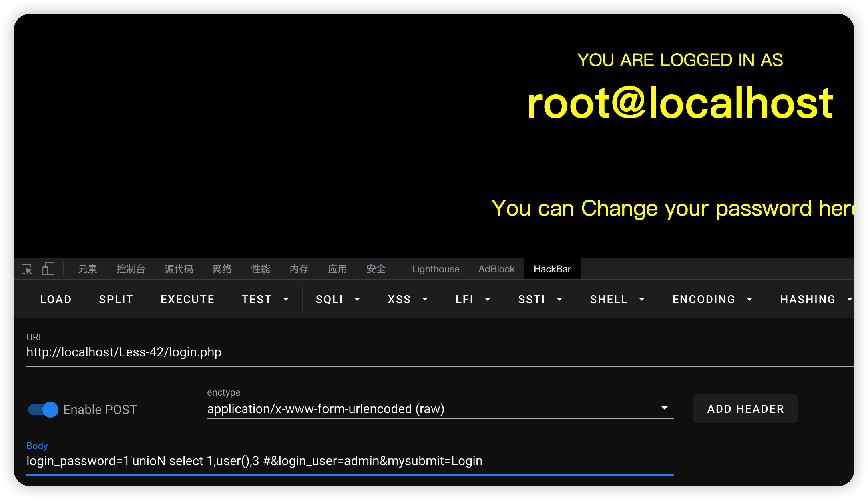Open the TEST dropdown arrow
This screenshot has width=868, height=500.
[x=286, y=300]
